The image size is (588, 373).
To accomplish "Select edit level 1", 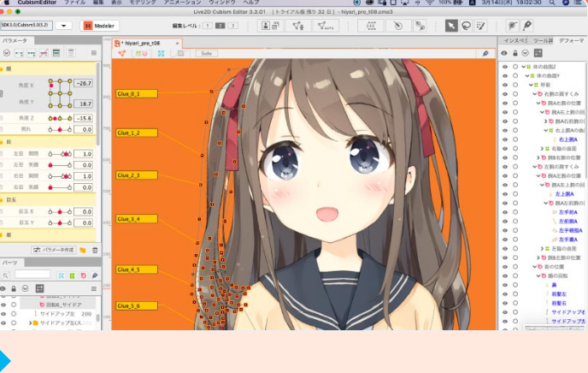I will coord(208,26).
